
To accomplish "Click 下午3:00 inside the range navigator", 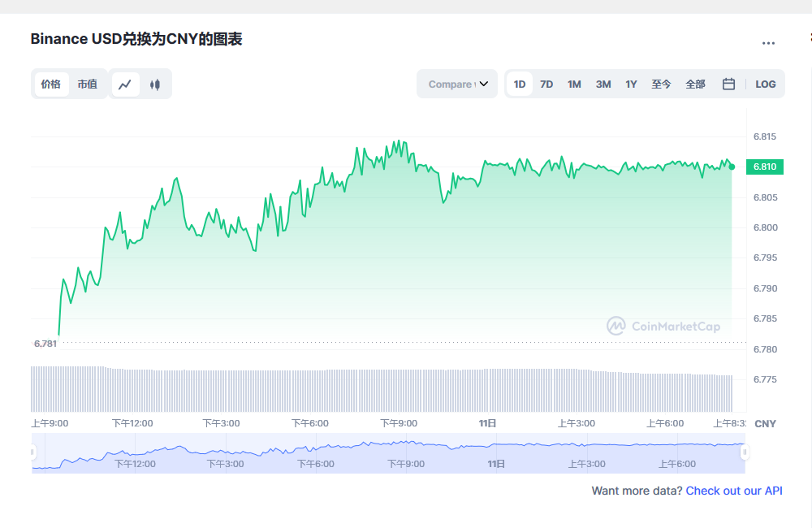I will (225, 464).
